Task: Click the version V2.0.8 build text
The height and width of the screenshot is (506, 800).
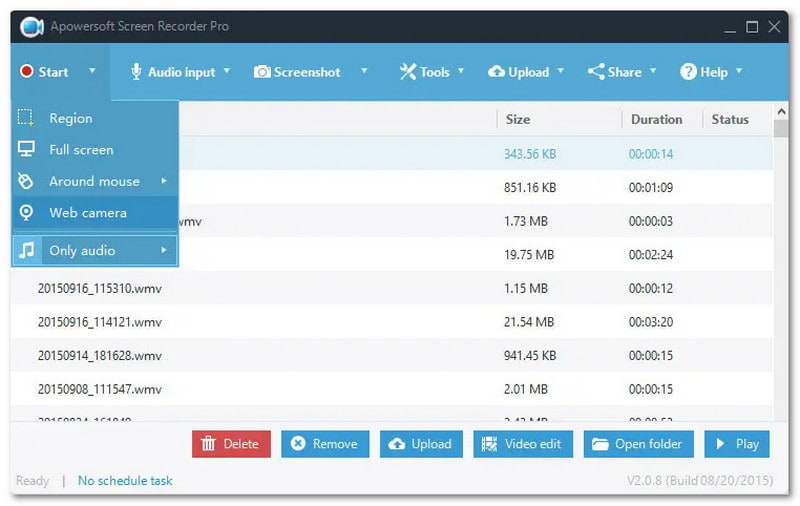Action: [699, 480]
